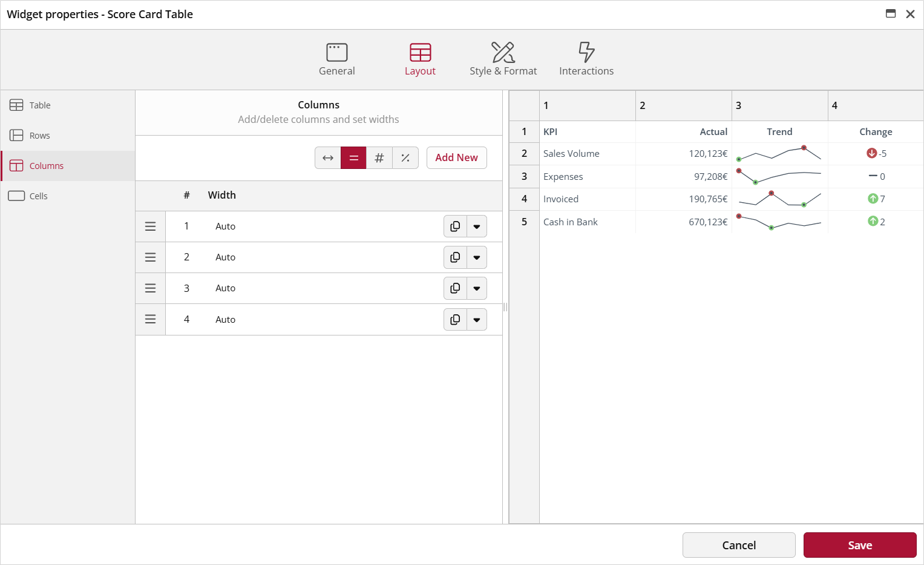Choose the percentage width mode
Screen dimensions: 924x565
point(405,158)
